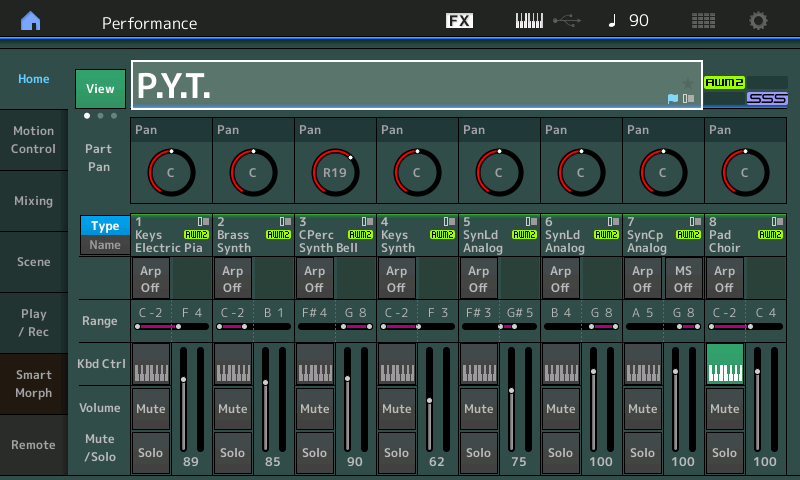Open the tempo 90 setting

point(628,21)
